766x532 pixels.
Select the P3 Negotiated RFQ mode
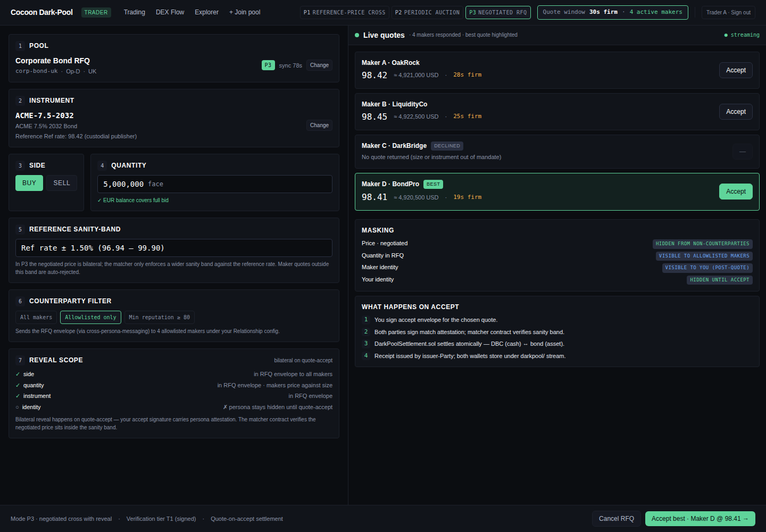pyautogui.click(x=498, y=12)
